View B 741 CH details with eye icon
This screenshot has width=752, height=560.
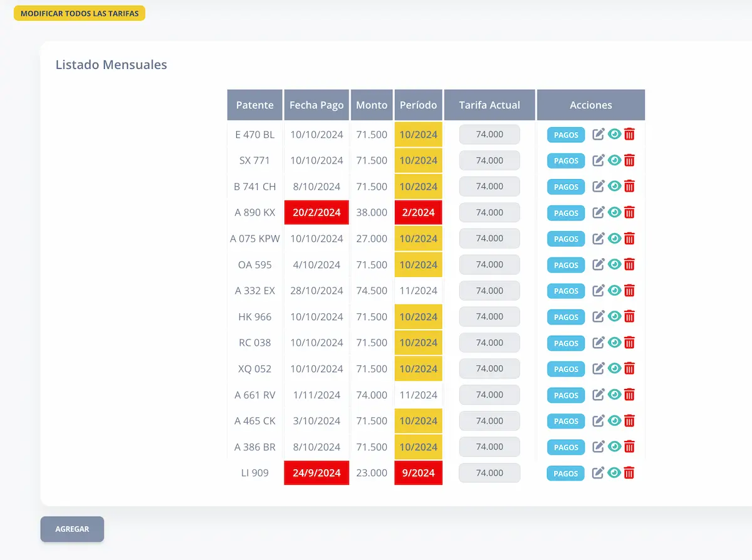pos(614,186)
